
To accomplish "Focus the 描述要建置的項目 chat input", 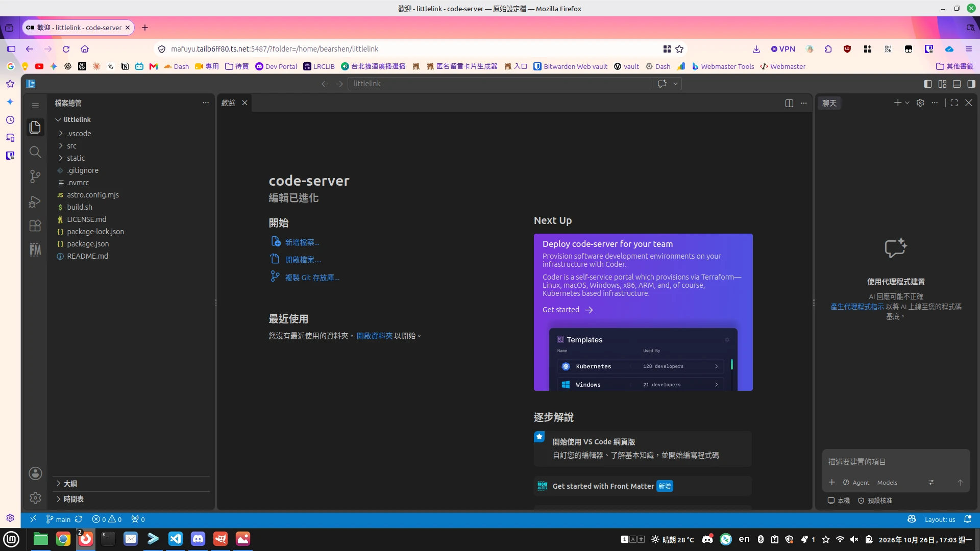I will (896, 462).
